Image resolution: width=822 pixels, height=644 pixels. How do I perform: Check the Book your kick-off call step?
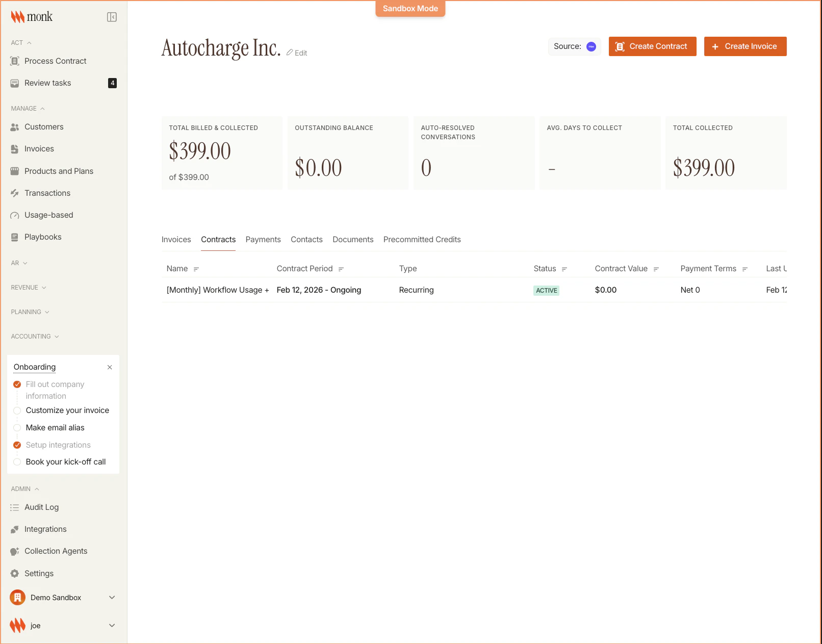(x=17, y=461)
